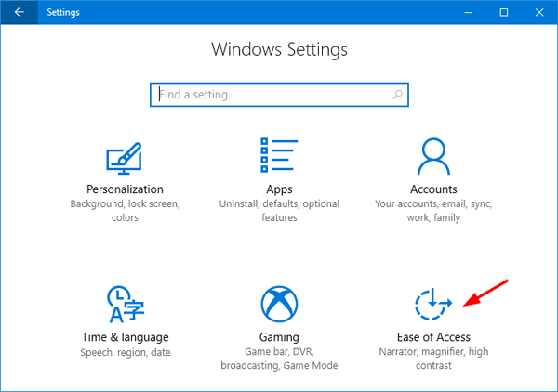
Task: Maximize the Settings window
Action: pyautogui.click(x=503, y=13)
